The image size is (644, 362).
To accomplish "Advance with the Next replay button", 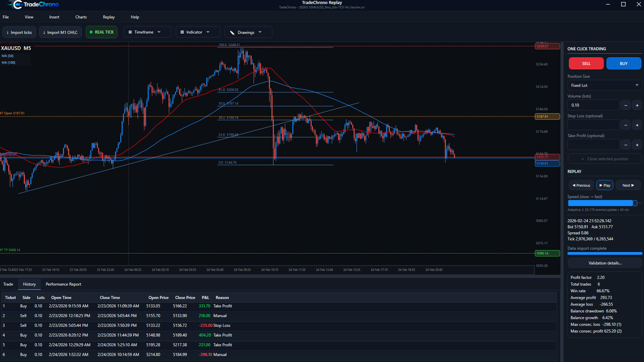I will click(x=628, y=185).
